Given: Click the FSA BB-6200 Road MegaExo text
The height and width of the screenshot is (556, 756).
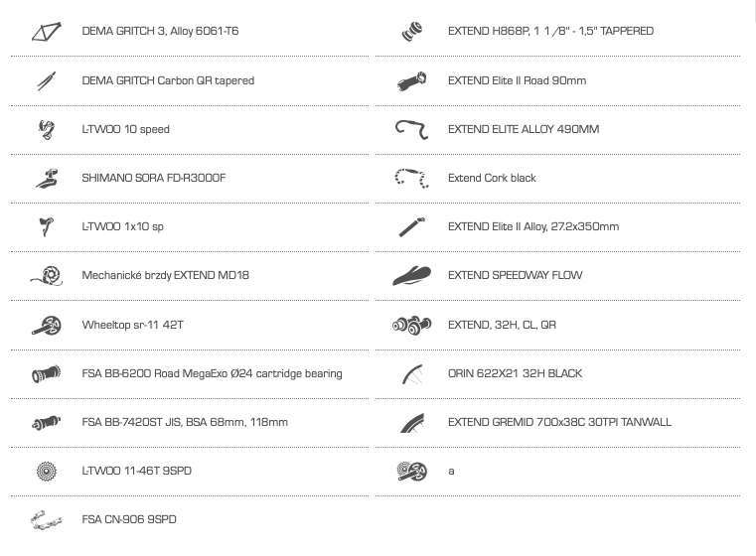Looking at the screenshot, I should [x=213, y=373].
